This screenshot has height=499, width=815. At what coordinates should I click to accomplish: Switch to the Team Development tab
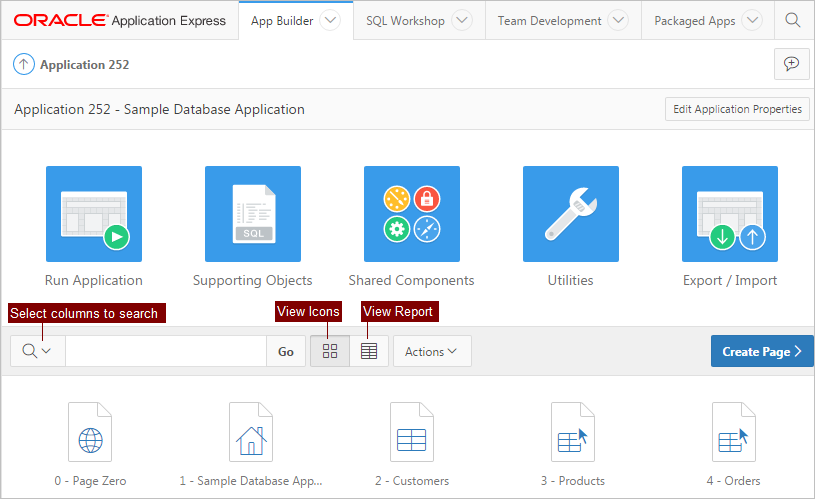click(x=549, y=20)
